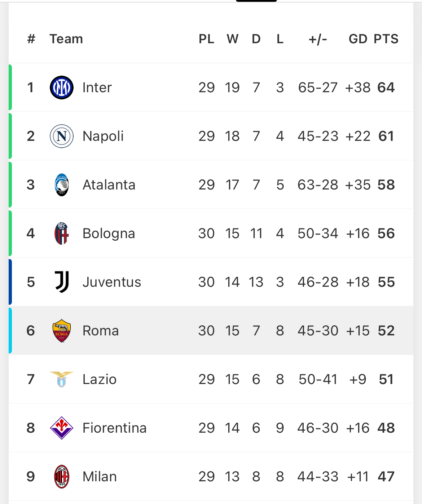422x504 pixels.
Task: Tap the W column header
Action: 233,39
